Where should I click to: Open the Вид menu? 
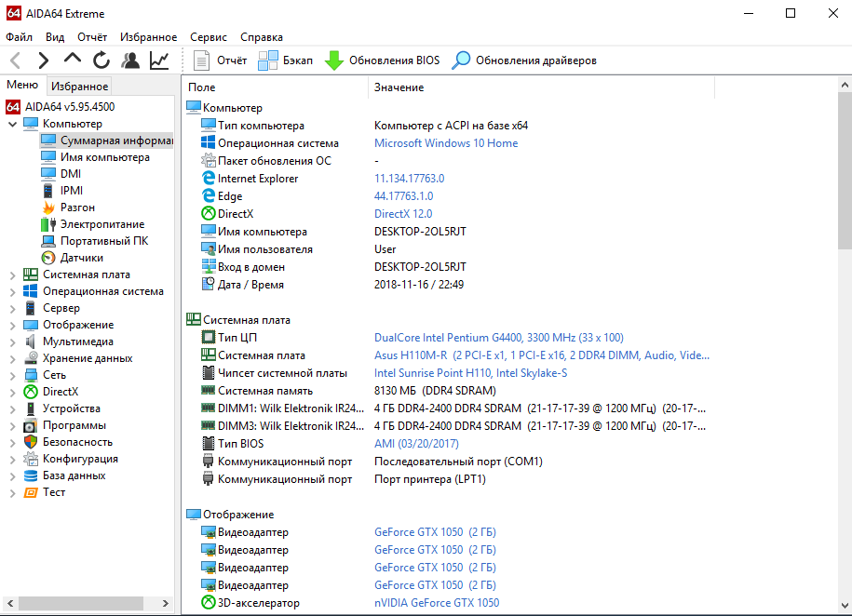point(55,37)
